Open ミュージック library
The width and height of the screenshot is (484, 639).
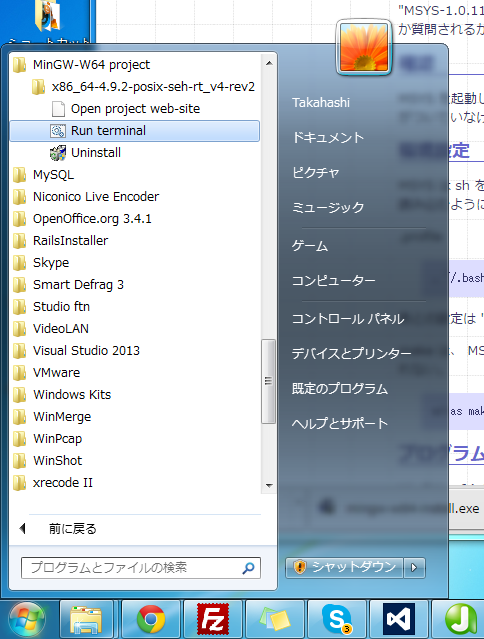pos(328,207)
